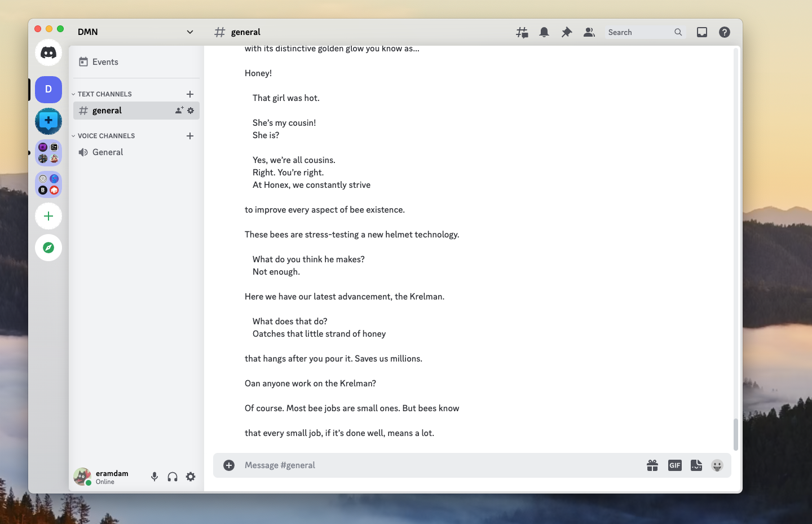The image size is (812, 524).
Task: Add a server with plus button
Action: point(48,216)
